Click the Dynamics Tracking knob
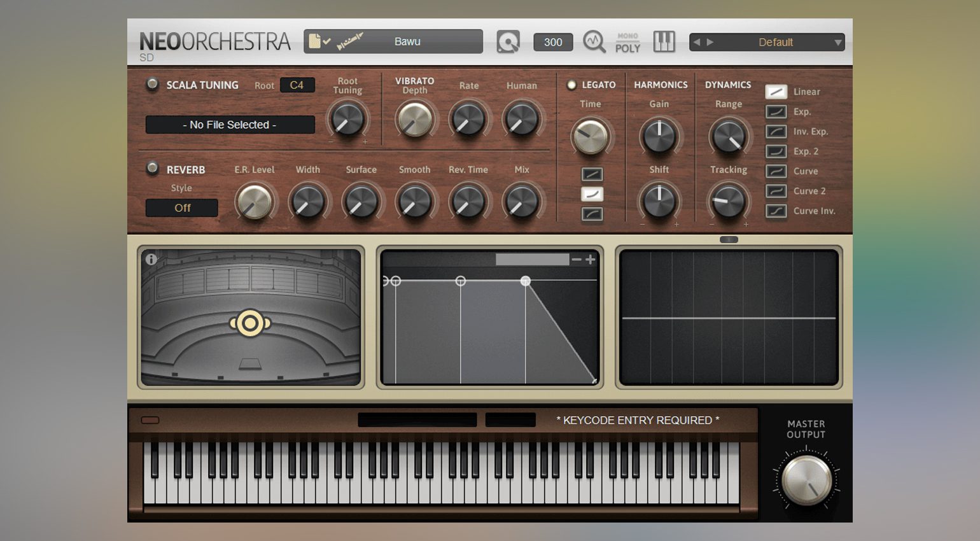This screenshot has height=541, width=980. click(728, 201)
